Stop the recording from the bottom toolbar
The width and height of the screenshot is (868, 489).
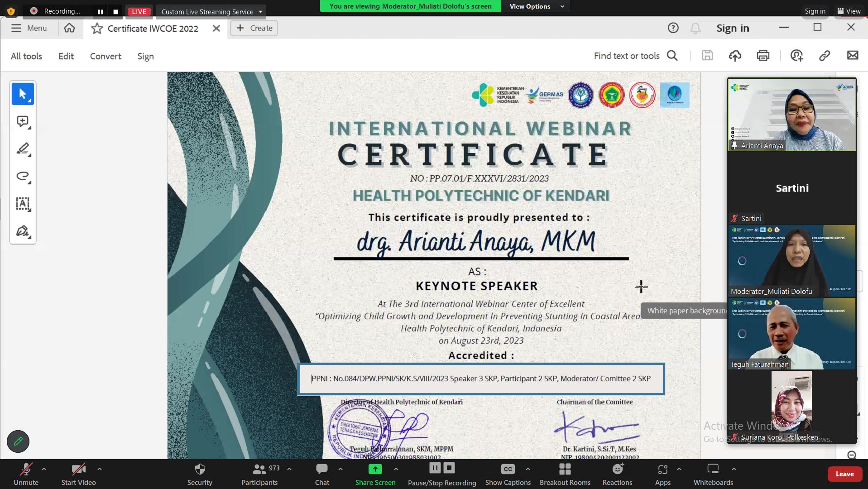(449, 468)
